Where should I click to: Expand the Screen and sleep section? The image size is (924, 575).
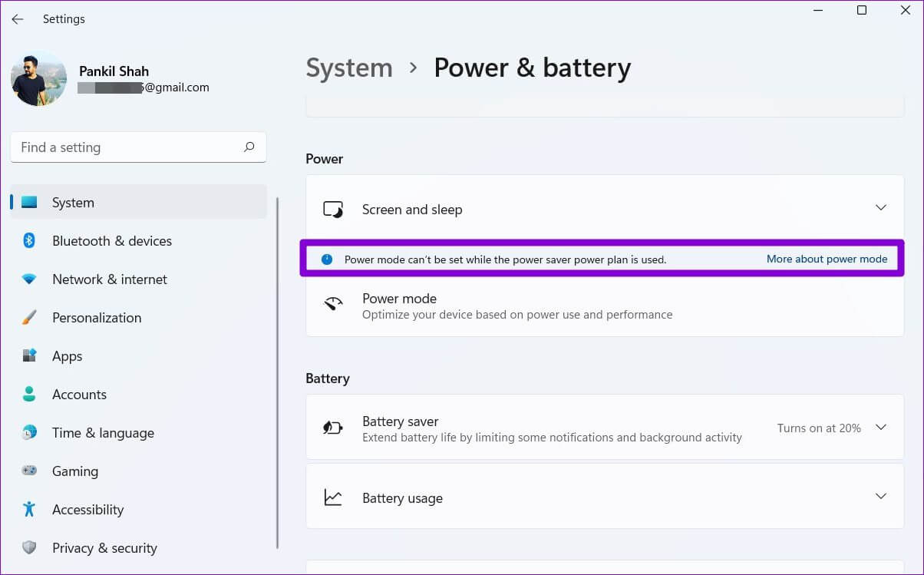point(881,208)
